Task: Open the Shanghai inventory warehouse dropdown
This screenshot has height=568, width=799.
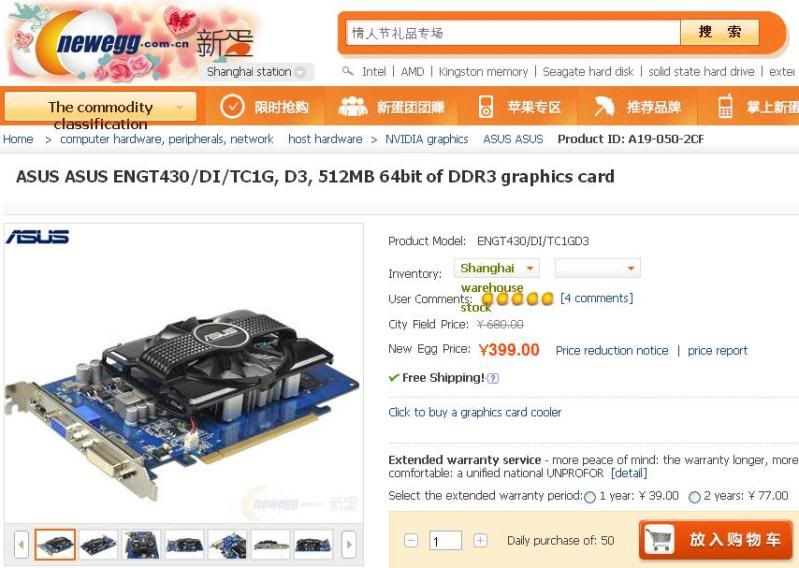Action: click(x=496, y=268)
